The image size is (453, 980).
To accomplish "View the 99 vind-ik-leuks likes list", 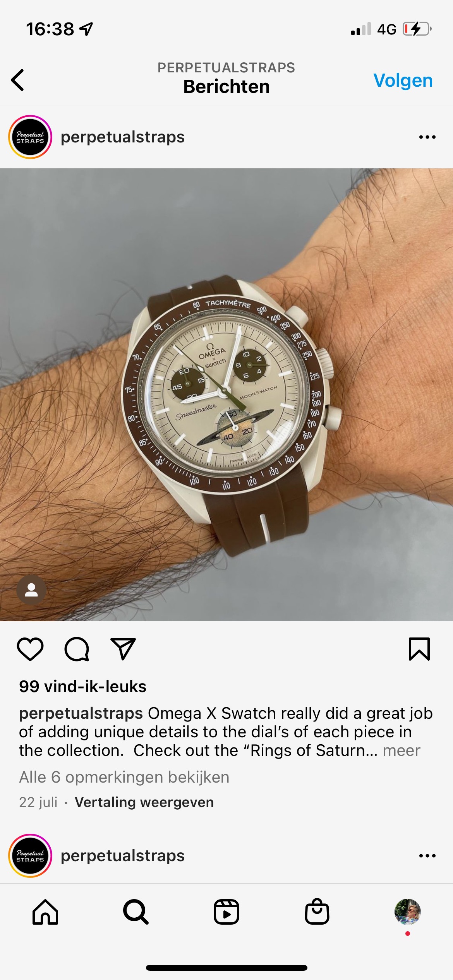I will (x=82, y=687).
